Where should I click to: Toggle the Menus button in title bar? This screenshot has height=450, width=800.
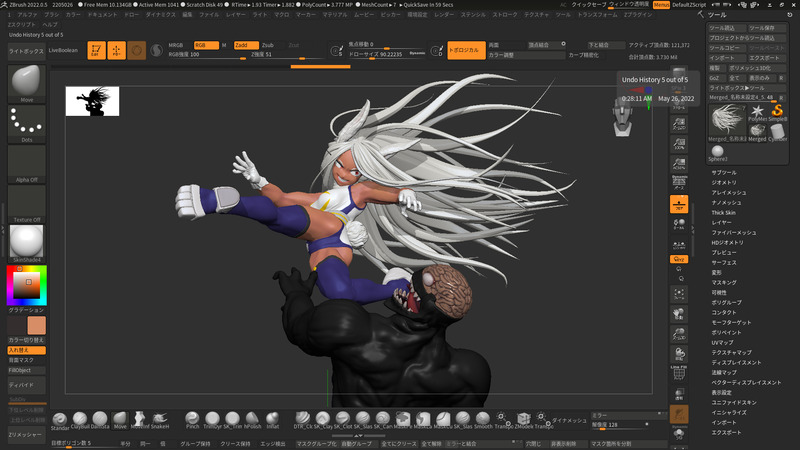(x=662, y=5)
